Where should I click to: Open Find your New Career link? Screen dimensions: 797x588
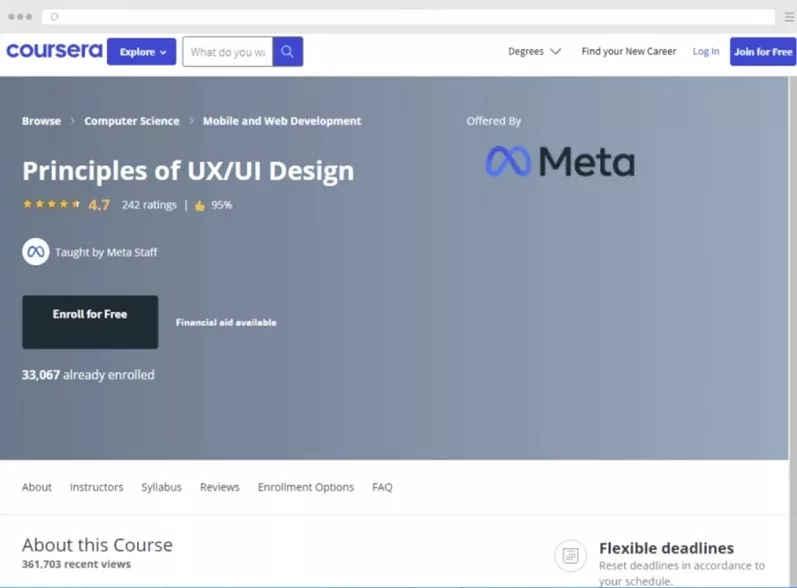coord(629,51)
